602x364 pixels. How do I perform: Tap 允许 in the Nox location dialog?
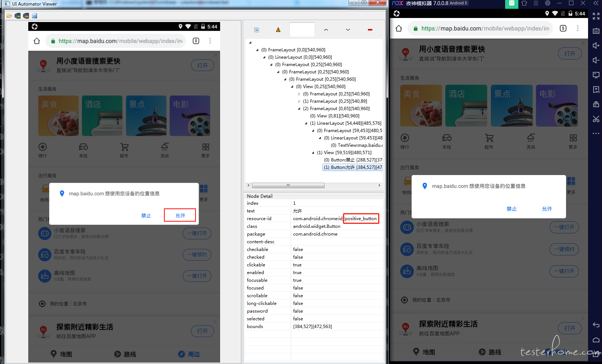point(547,209)
